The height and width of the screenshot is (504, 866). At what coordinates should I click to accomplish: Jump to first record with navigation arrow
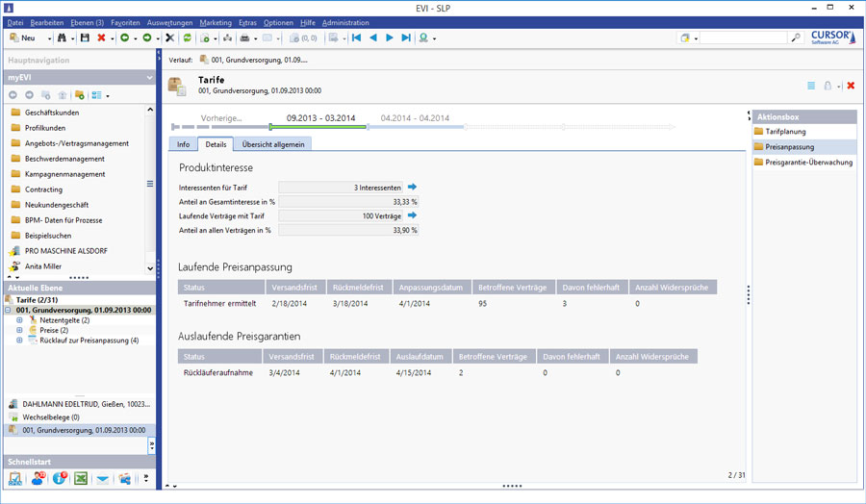pyautogui.click(x=356, y=38)
